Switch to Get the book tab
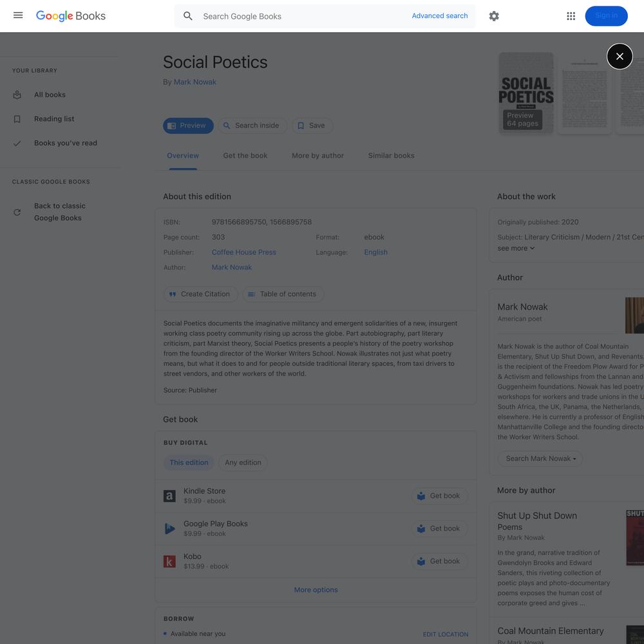This screenshot has height=644, width=644. (x=245, y=156)
